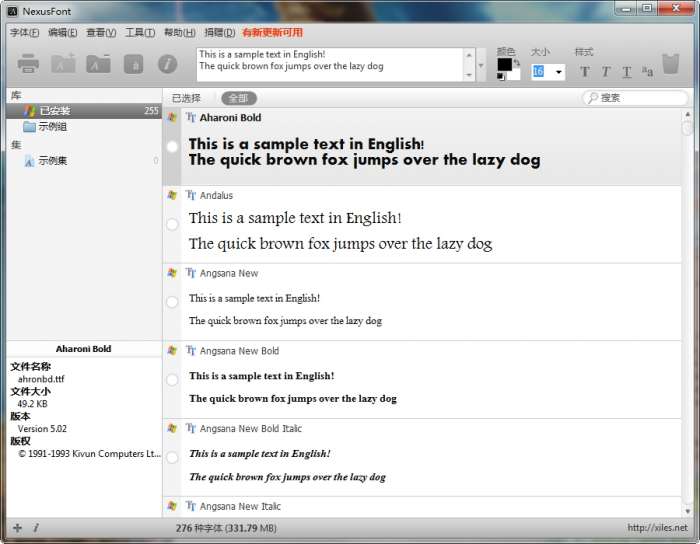
Task: Toggle the anti-aliasing aa icon
Action: pos(648,71)
